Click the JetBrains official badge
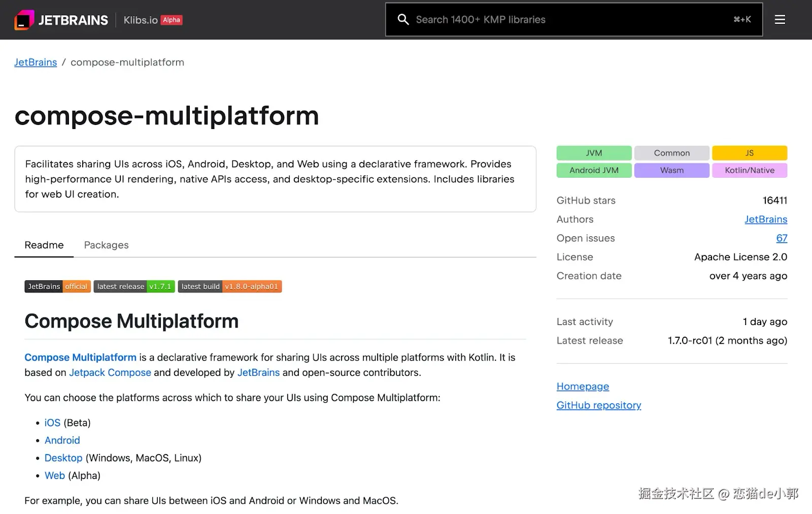 pos(57,286)
